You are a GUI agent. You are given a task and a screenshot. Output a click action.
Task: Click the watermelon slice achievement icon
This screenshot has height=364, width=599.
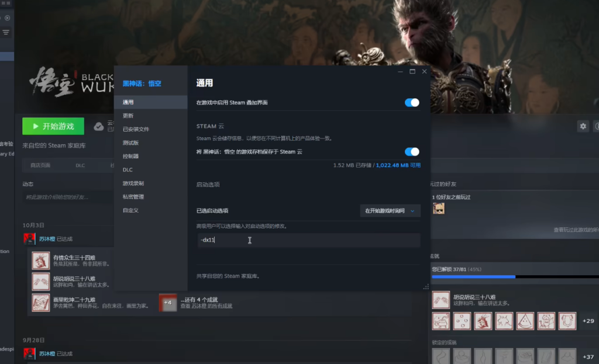[524, 321]
